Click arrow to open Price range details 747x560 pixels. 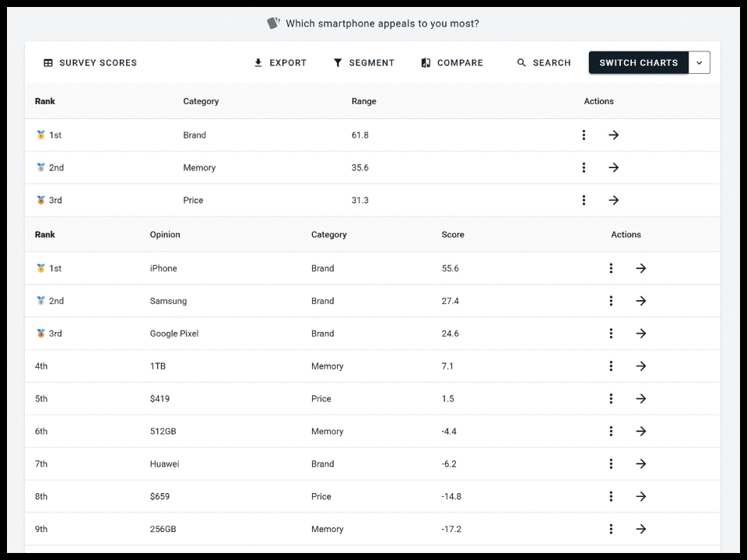click(x=614, y=200)
